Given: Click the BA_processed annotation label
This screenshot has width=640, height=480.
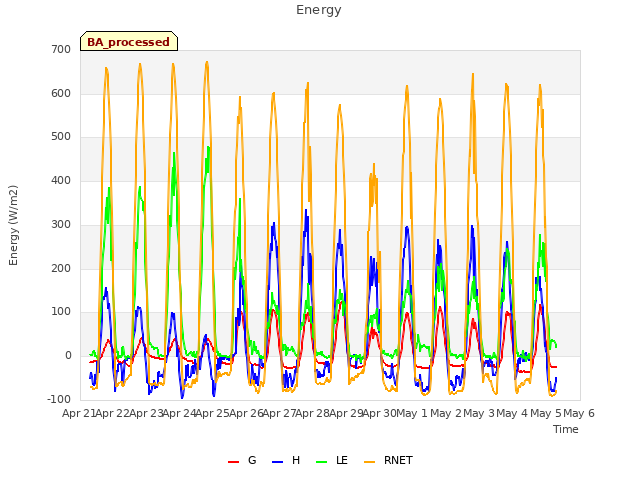Looking at the screenshot, I should click(129, 42).
